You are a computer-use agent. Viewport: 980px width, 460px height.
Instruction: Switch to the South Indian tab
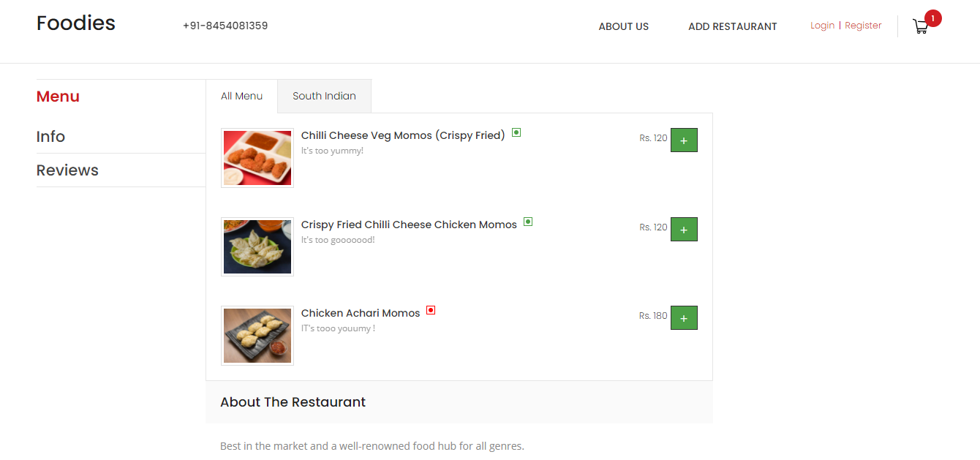point(324,96)
